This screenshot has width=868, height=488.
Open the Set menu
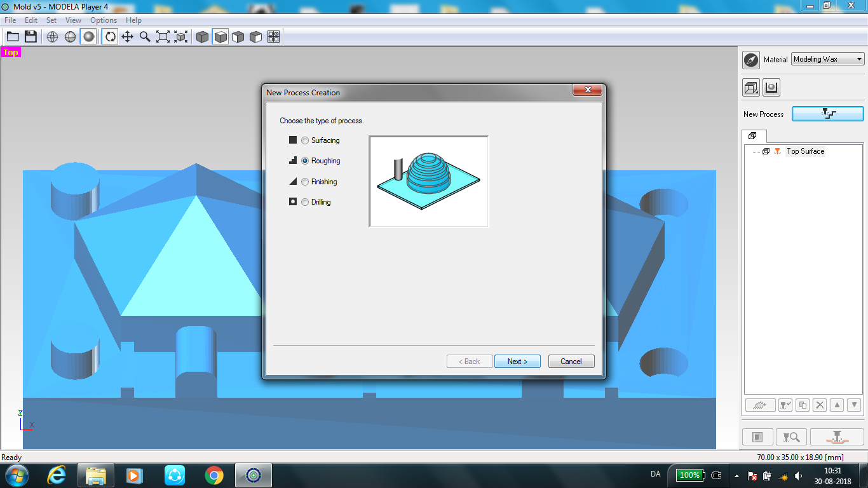pos(51,20)
